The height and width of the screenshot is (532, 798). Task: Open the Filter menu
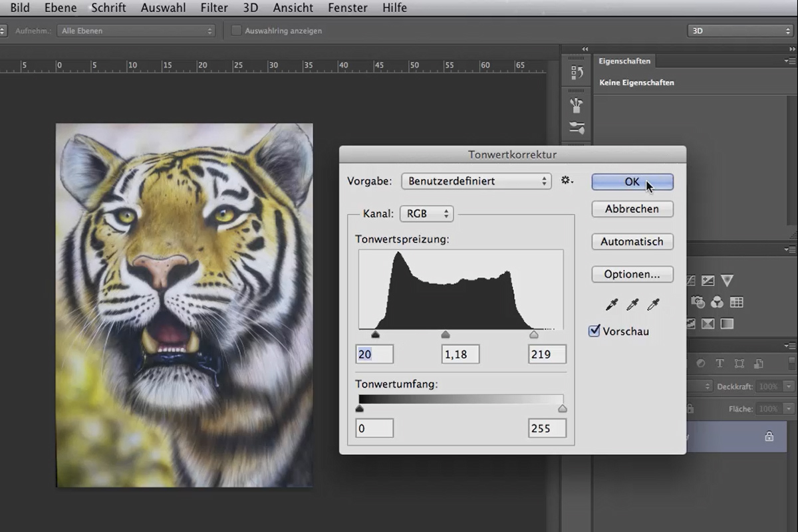[x=214, y=8]
